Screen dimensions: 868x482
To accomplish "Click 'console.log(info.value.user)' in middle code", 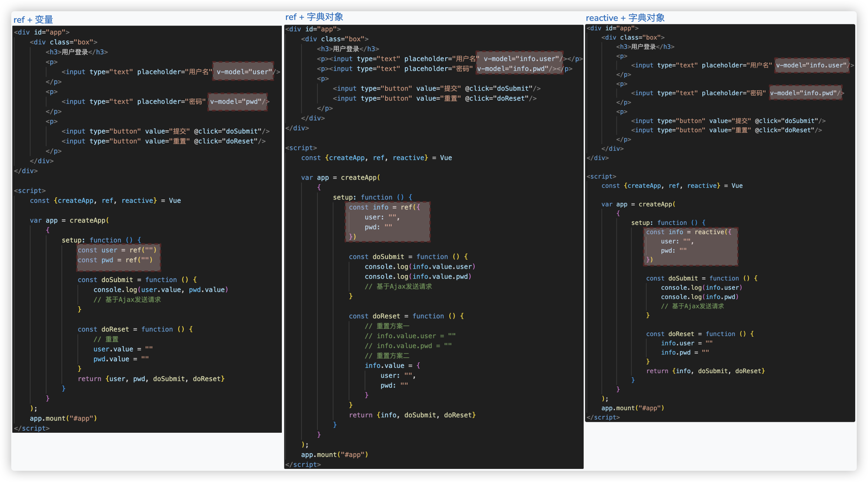I will point(420,267).
